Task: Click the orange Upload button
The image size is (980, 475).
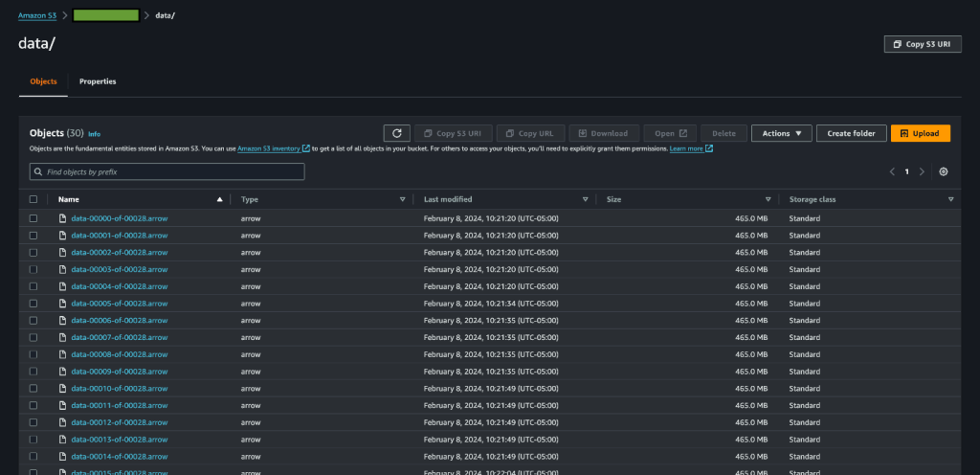Action: click(x=920, y=133)
